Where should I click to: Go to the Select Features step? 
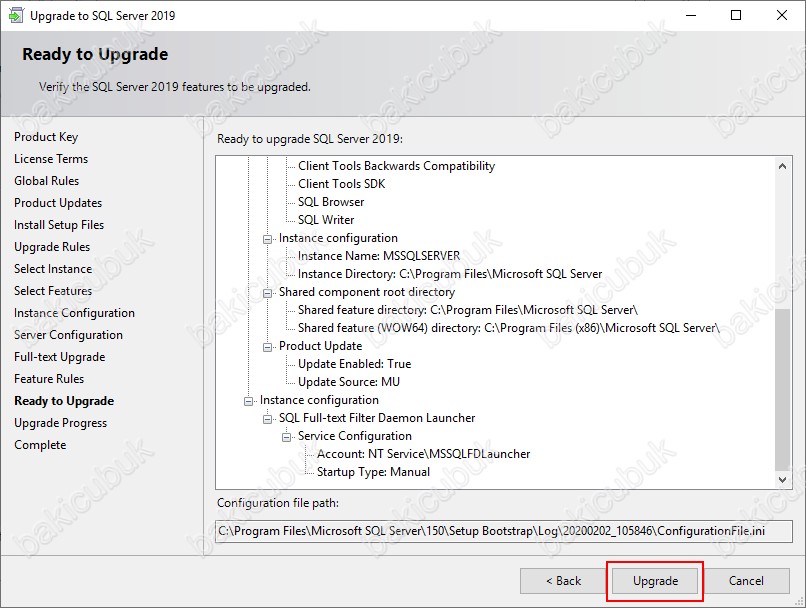point(53,291)
